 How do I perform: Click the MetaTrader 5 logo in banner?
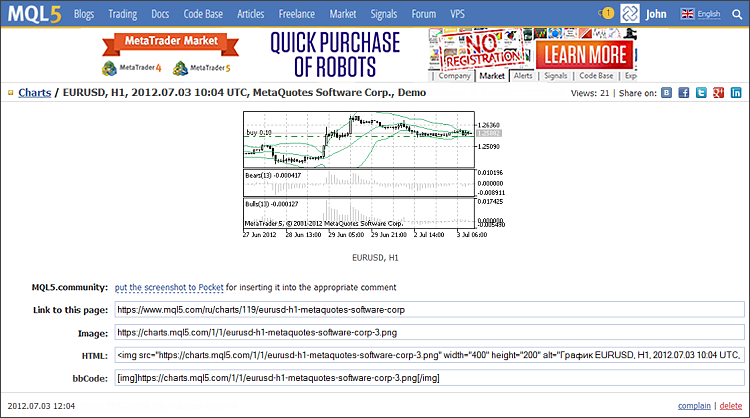pos(201,68)
